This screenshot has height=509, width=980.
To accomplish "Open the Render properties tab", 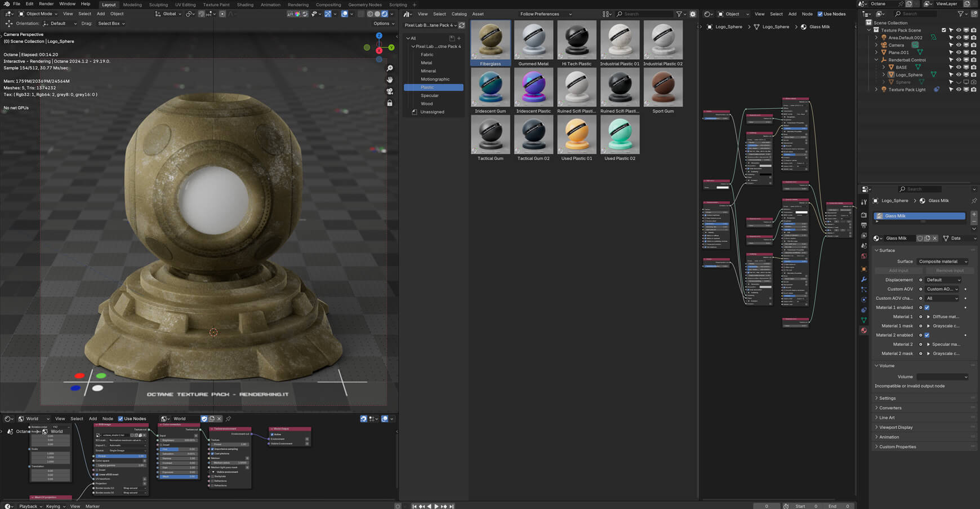I will 864,215.
